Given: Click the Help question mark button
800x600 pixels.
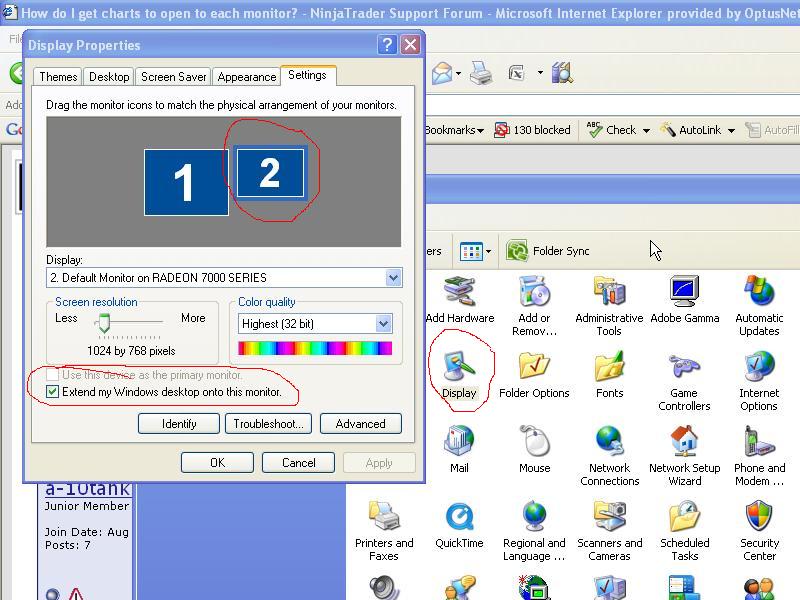Looking at the screenshot, I should click(x=387, y=45).
